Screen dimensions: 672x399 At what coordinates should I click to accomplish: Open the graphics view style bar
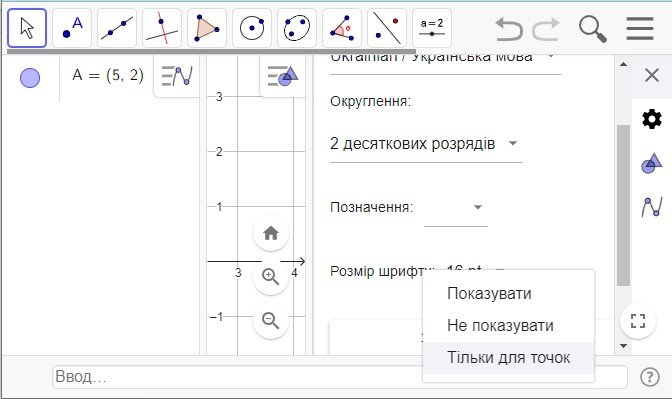click(x=282, y=76)
